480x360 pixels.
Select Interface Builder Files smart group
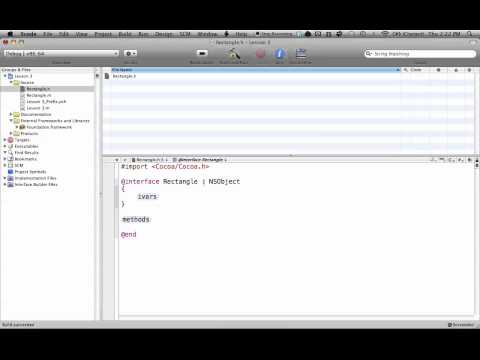point(36,184)
